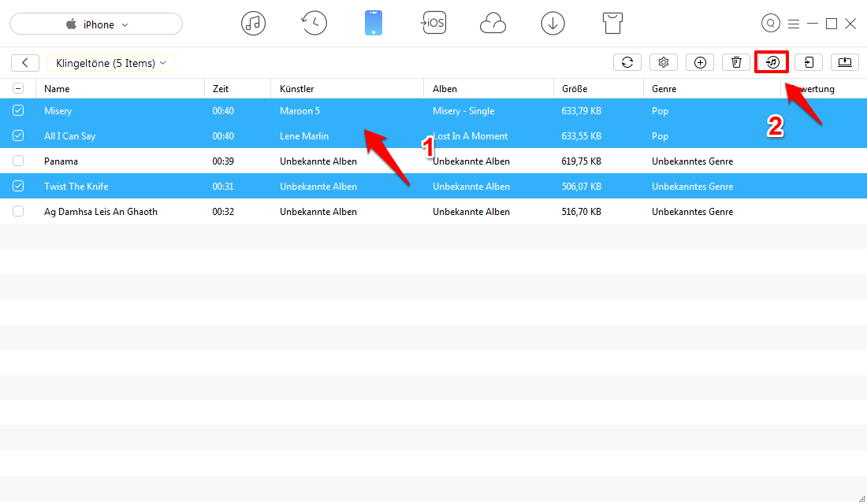
Task: Select the Panama ringtone name
Action: click(x=61, y=161)
